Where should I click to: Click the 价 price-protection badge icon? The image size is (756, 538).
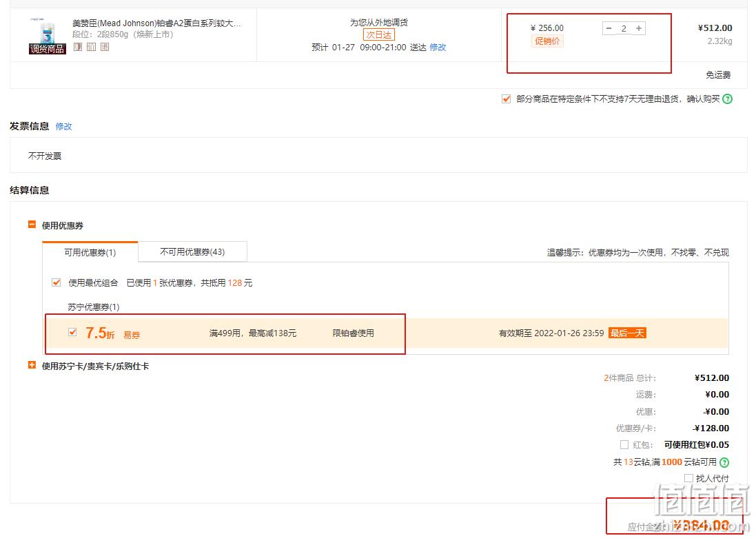tap(91, 47)
